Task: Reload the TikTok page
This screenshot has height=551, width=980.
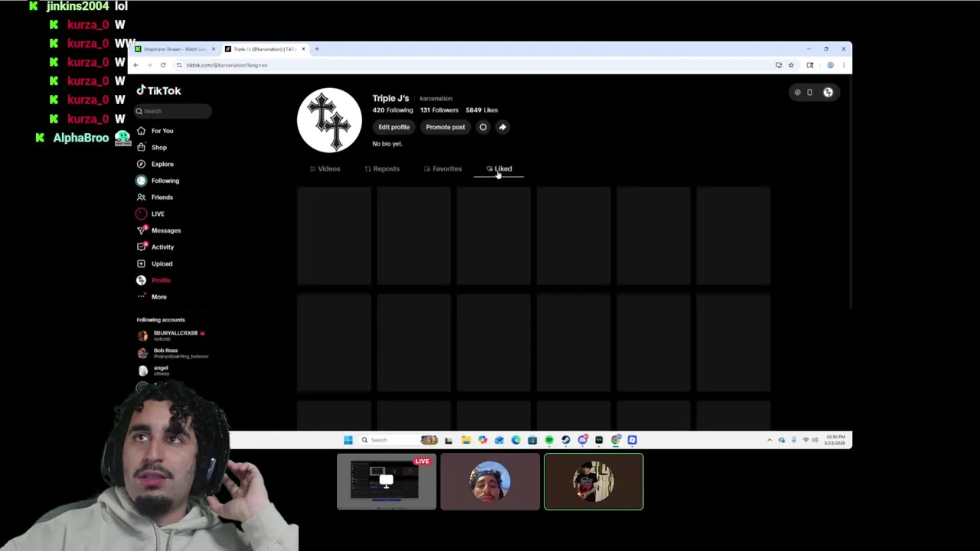Action: 162,65
